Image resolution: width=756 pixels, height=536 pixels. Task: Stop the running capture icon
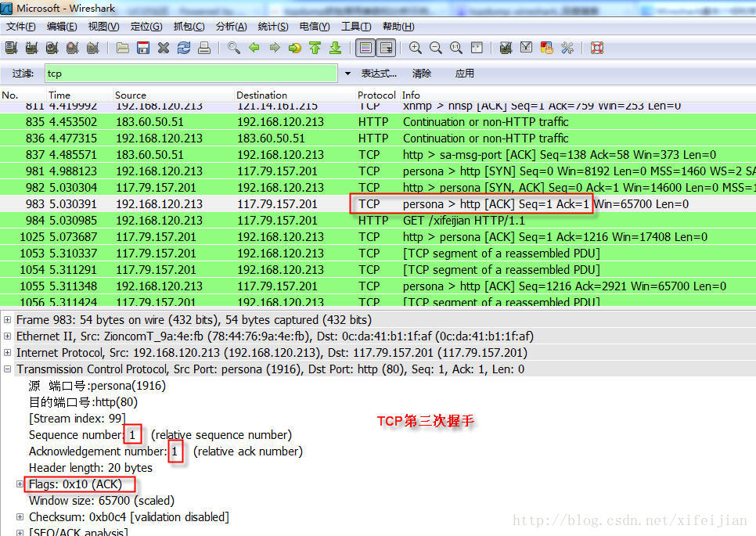(x=72, y=48)
